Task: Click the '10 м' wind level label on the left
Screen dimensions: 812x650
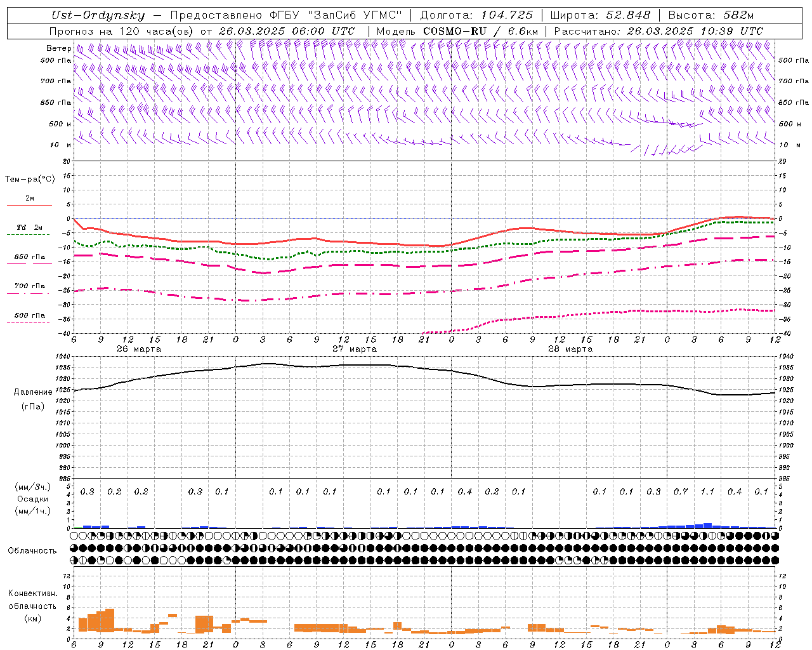Action: click(x=61, y=145)
